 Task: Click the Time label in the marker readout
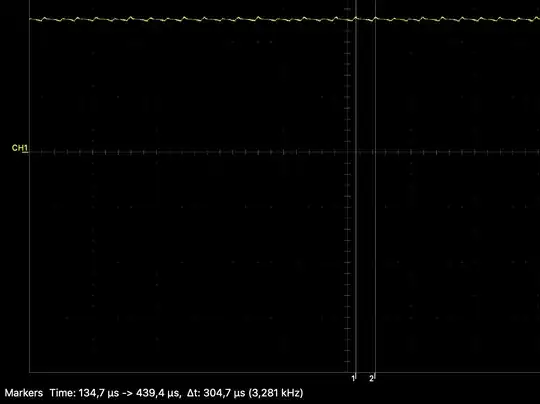click(x=62, y=393)
